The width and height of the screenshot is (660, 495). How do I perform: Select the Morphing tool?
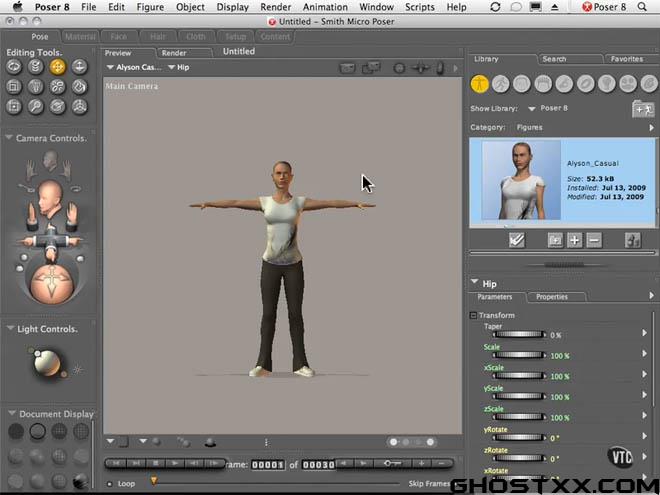[x=58, y=107]
